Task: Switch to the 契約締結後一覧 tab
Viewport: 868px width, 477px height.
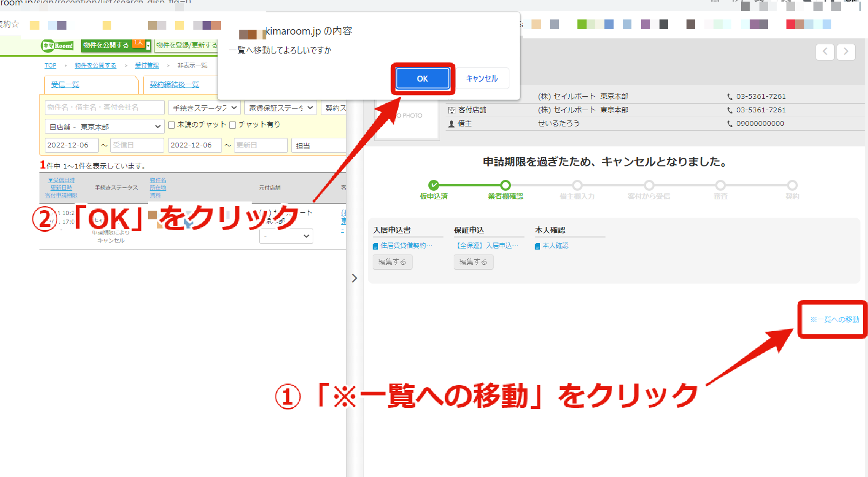Action: tap(174, 85)
